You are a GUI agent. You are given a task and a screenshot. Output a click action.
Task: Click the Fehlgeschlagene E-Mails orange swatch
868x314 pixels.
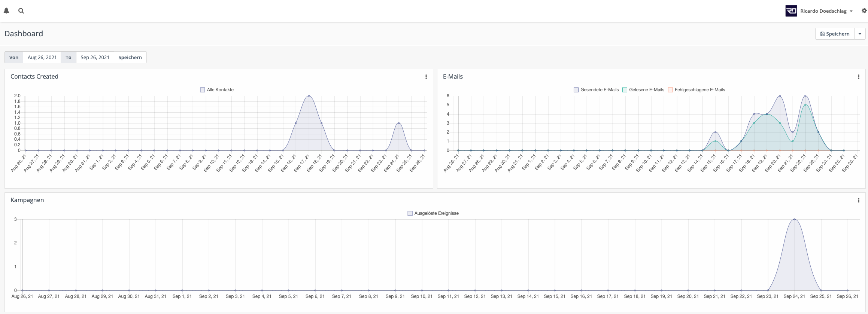point(670,90)
